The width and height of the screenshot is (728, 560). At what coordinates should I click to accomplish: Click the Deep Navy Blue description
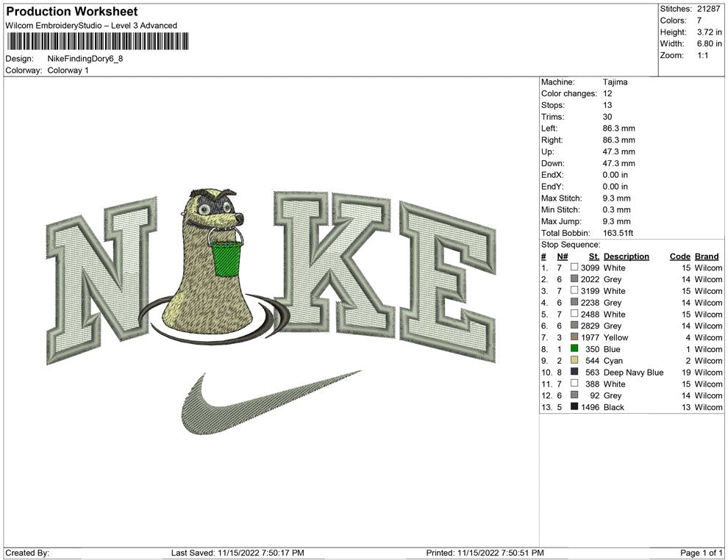point(633,372)
